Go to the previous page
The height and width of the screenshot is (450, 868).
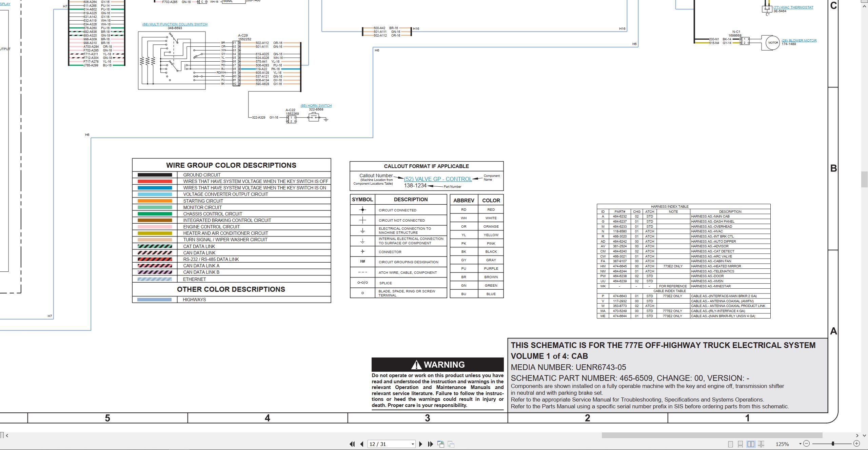(x=362, y=444)
